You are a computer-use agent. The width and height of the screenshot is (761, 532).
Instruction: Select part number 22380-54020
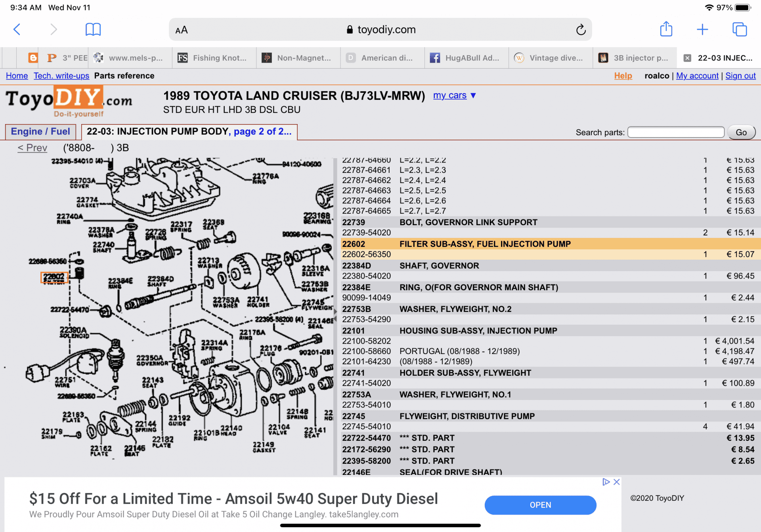(x=367, y=276)
